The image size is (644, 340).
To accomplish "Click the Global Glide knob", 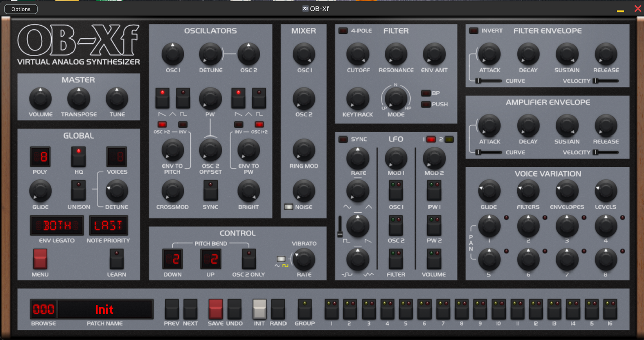I will coord(40,191).
